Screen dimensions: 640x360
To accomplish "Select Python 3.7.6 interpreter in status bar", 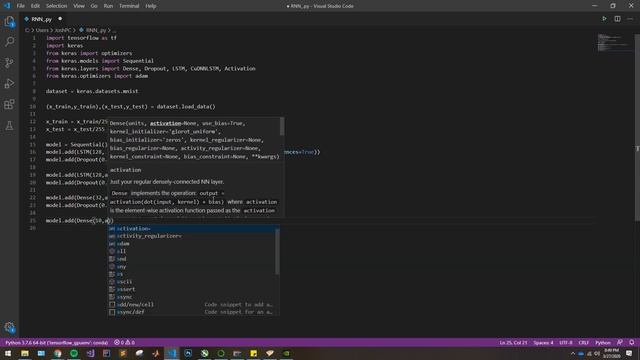I will coord(56,342).
